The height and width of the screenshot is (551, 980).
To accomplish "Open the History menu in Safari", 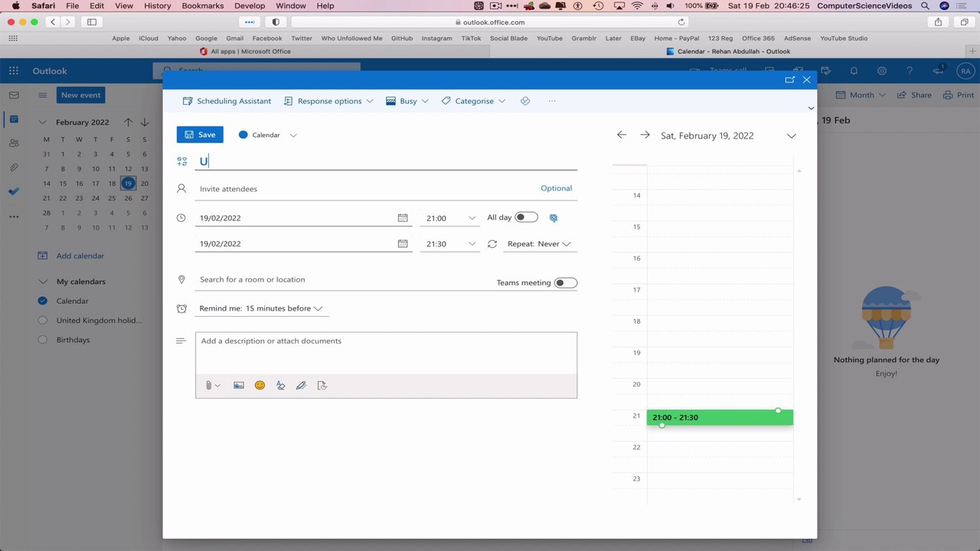I will (x=158, y=5).
